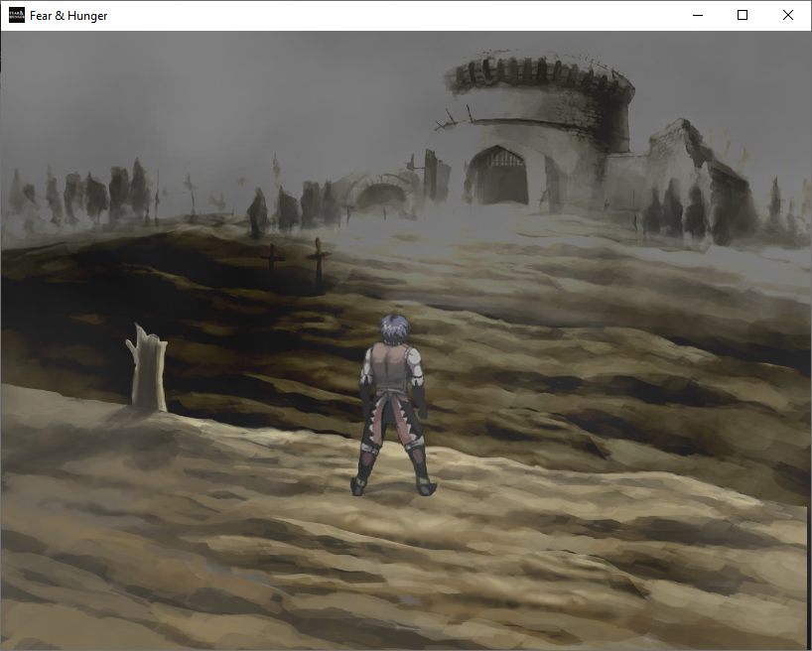Close the Fear & Hunger window
Screen dimensions: 812x651
click(787, 15)
